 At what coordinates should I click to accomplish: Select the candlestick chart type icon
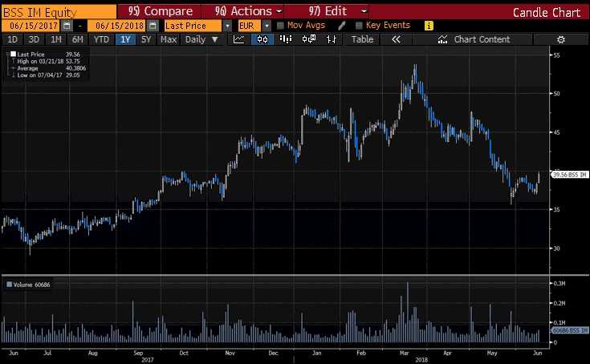click(x=262, y=39)
